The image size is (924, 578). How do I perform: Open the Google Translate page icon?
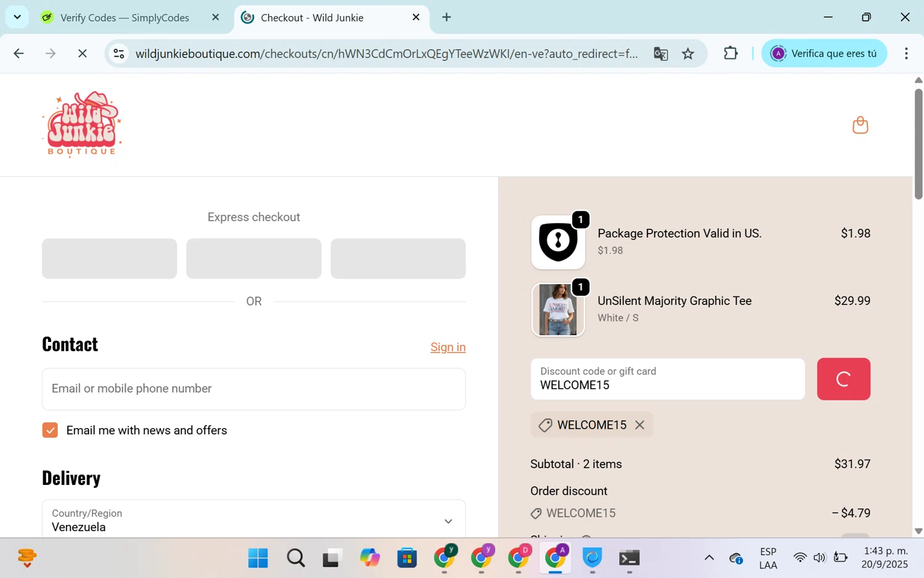pyautogui.click(x=661, y=54)
